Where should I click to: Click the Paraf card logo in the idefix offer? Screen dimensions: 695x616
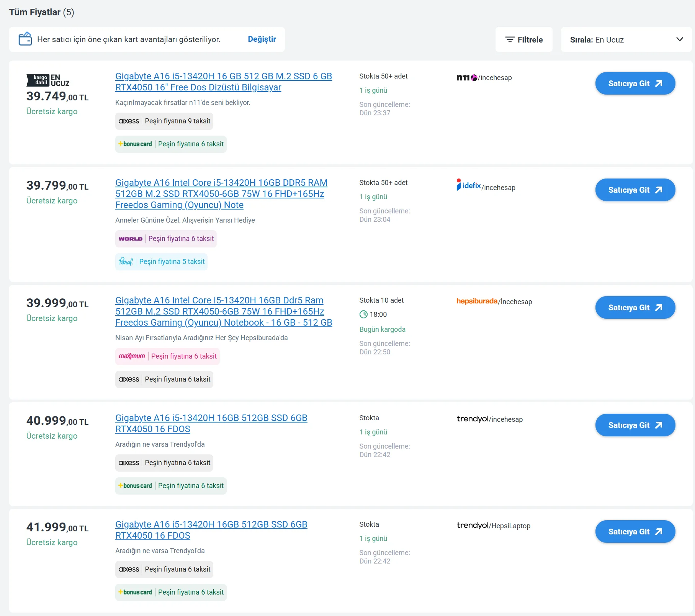click(126, 262)
